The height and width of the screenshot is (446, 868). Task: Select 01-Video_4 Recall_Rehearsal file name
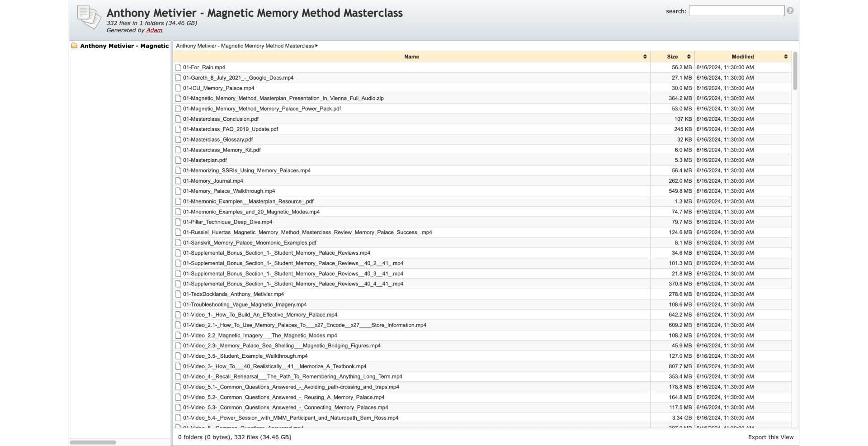(x=292, y=377)
